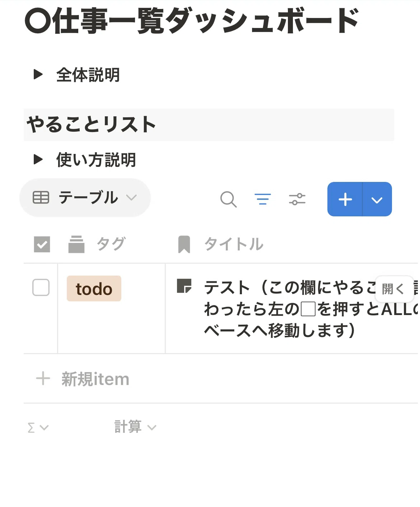Switch views via the テーブル tab
The image size is (420, 507).
tap(85, 198)
